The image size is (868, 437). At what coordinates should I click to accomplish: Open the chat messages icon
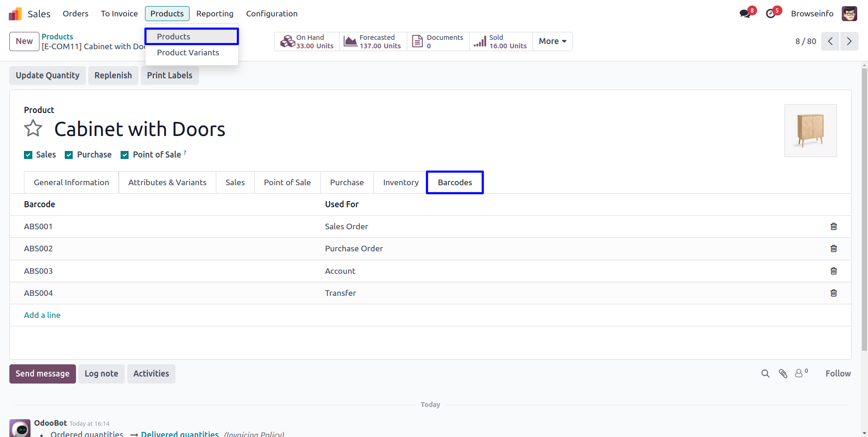[745, 14]
